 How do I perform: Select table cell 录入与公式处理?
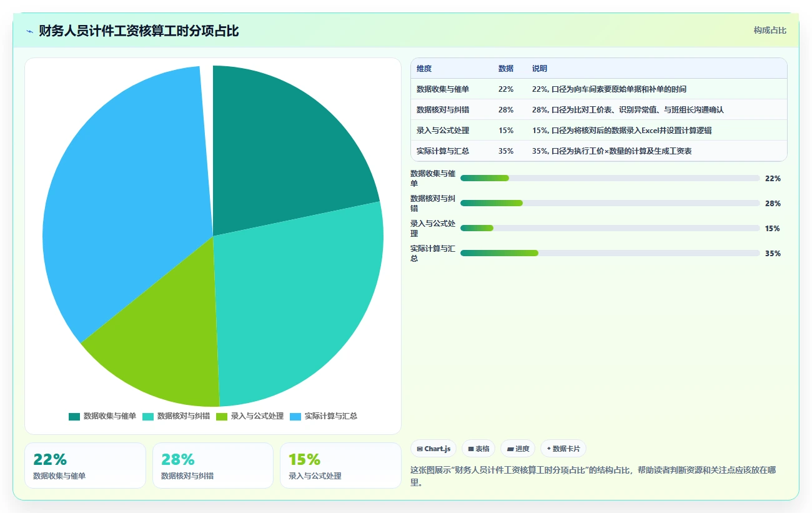tap(443, 131)
